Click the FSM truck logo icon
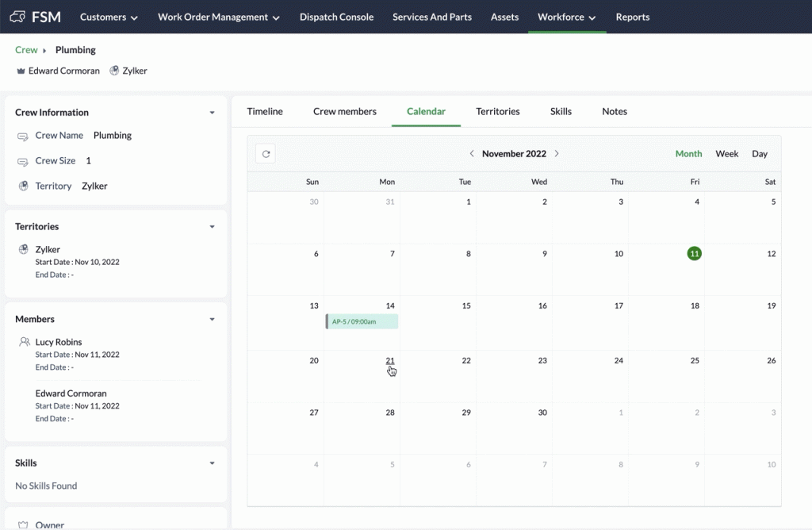The image size is (812, 530). pyautogui.click(x=16, y=17)
